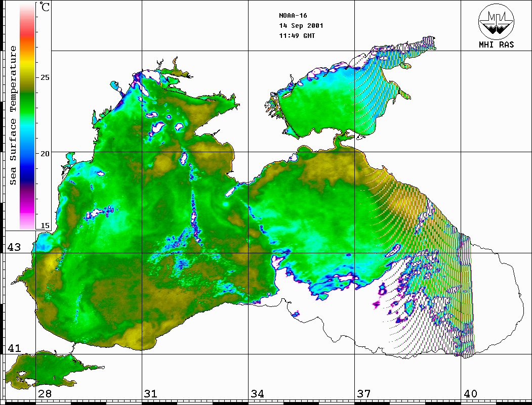Click the temperature color scale bar
The image size is (532, 405).
27,116
